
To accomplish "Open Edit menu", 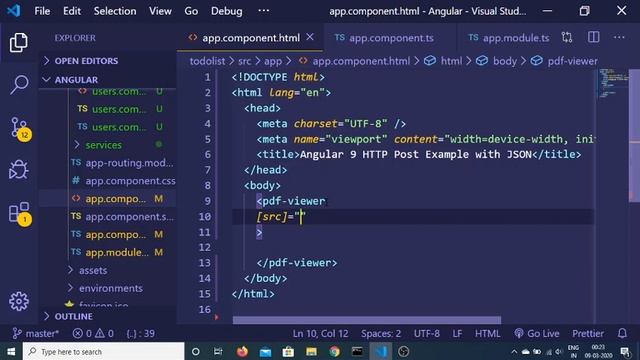I will [72, 11].
